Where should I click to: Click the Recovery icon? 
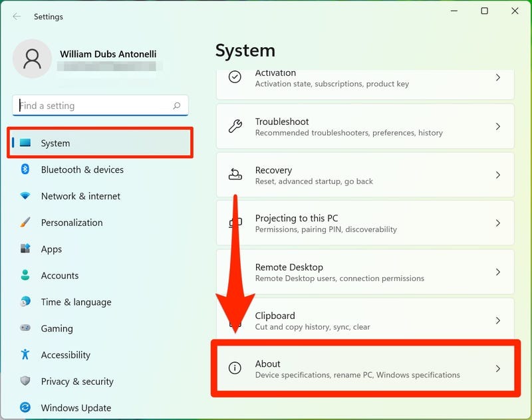235,175
